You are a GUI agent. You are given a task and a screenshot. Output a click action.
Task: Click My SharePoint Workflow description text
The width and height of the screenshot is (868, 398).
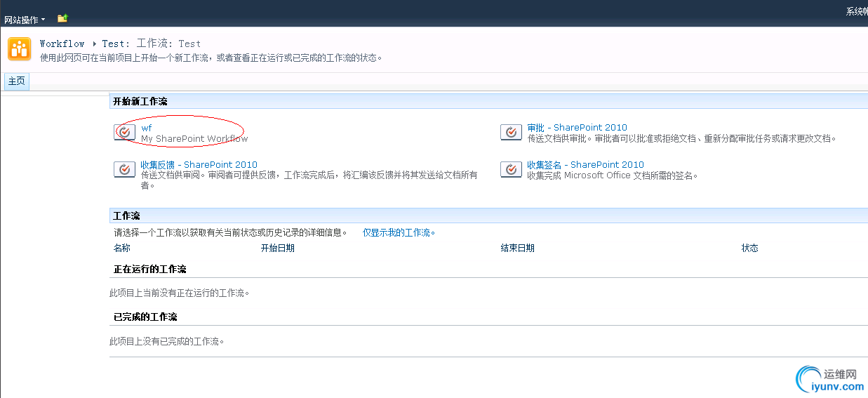pyautogui.click(x=194, y=139)
